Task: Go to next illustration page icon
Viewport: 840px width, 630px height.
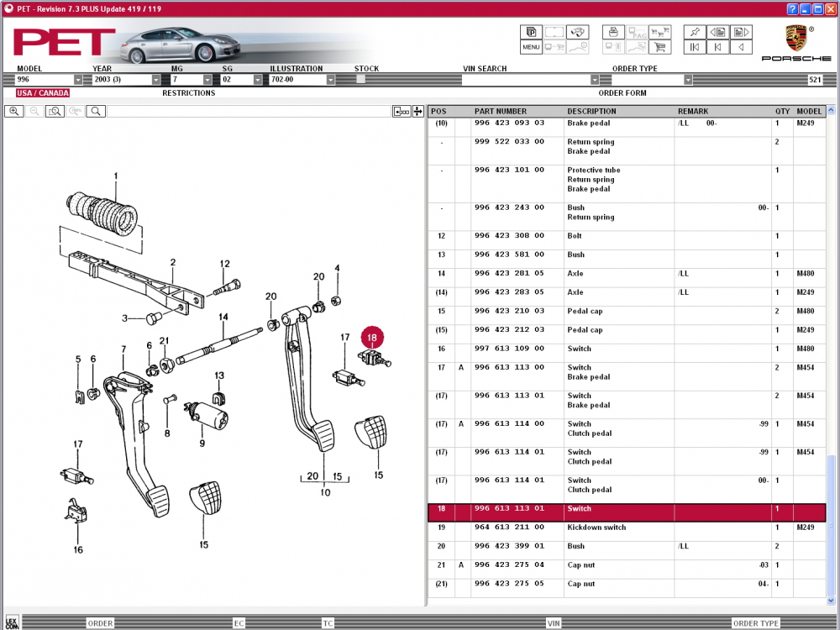Action: [x=741, y=32]
